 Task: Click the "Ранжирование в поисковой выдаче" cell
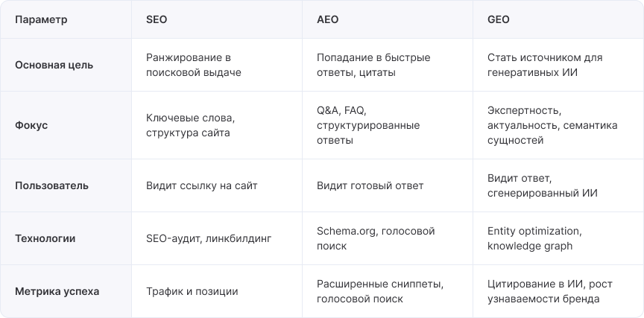pos(195,65)
